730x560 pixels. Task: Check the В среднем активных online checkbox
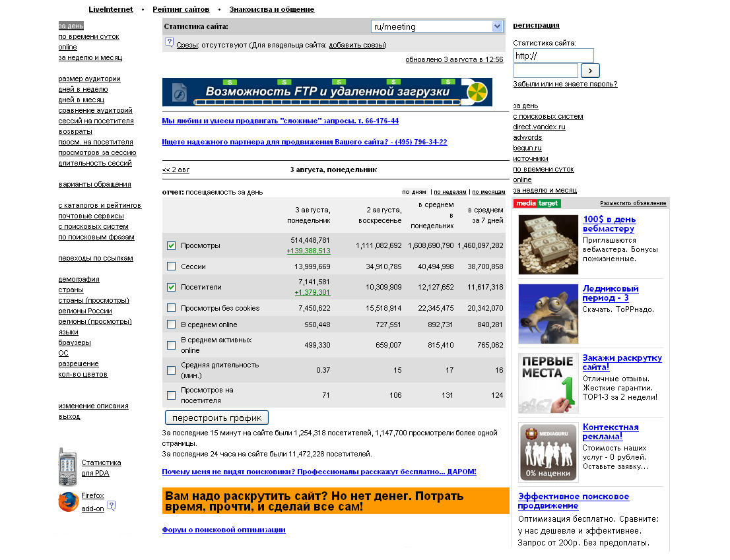[172, 345]
